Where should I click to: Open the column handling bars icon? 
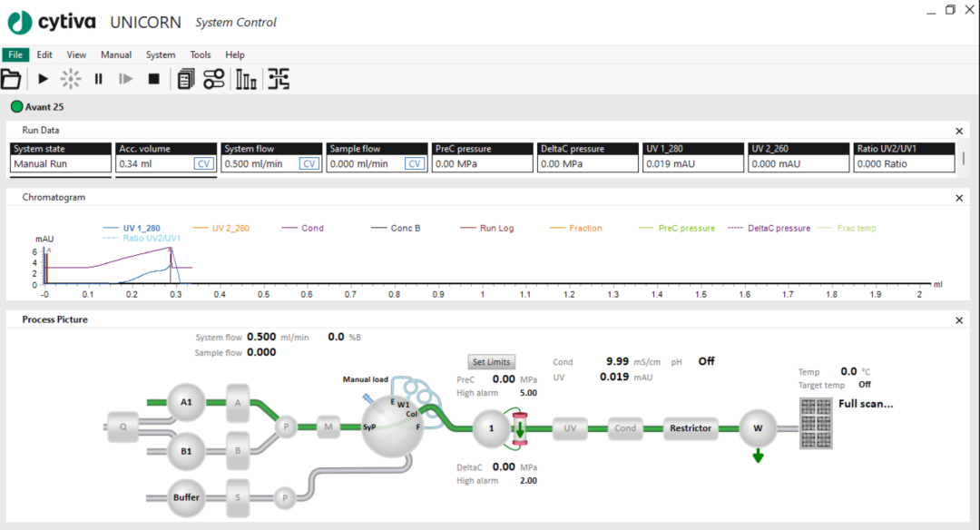tap(246, 79)
